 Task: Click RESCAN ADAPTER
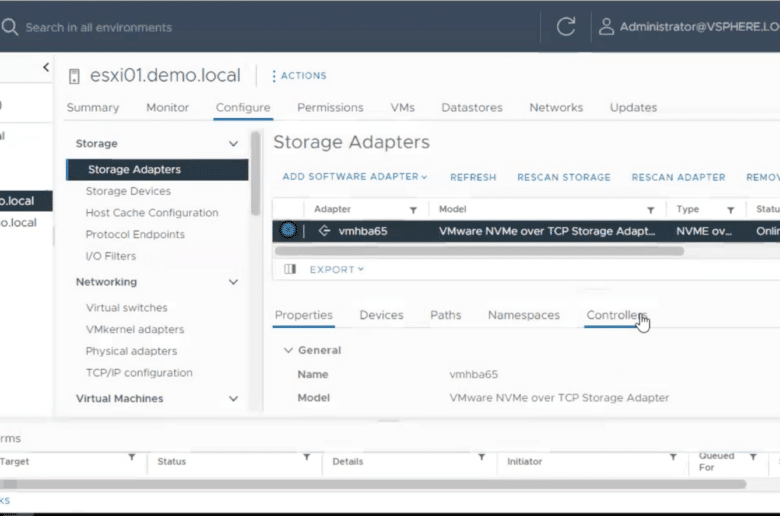(x=679, y=177)
